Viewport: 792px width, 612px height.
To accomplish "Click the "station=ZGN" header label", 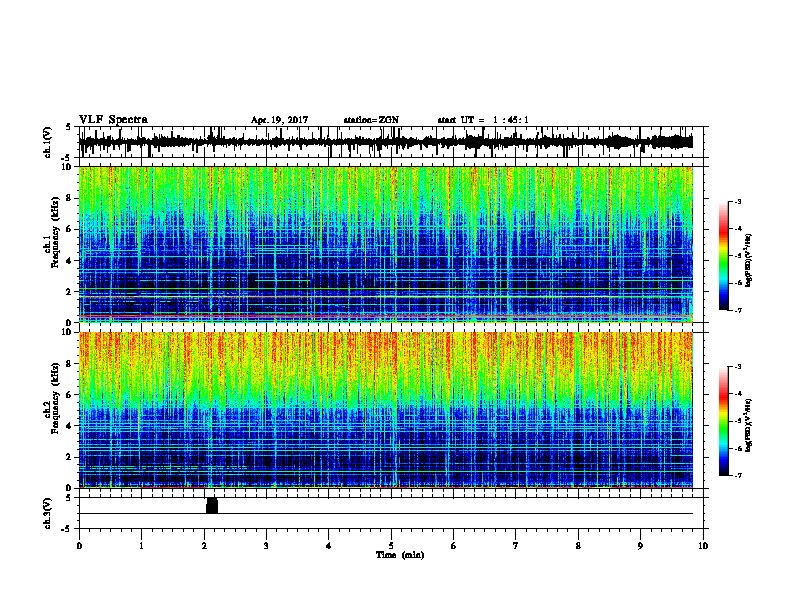I will tap(371, 120).
